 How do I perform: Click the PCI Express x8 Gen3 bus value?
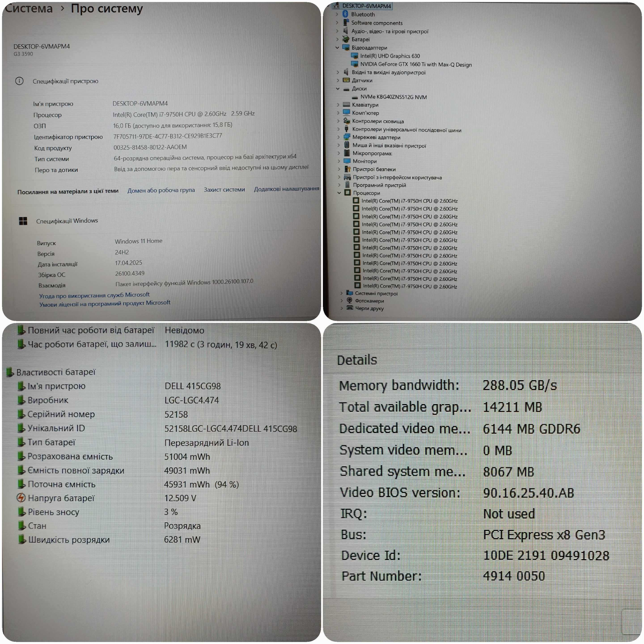click(544, 535)
